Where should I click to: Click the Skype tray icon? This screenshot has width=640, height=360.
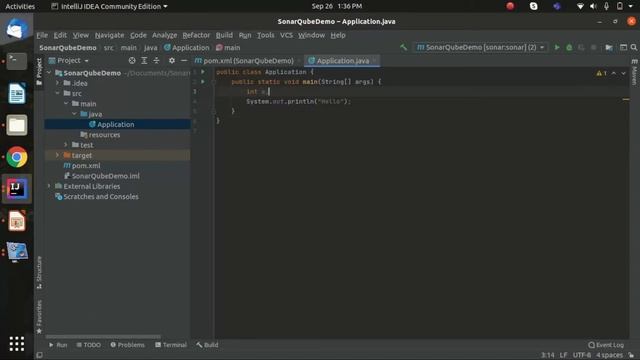pyautogui.click(x=533, y=6)
